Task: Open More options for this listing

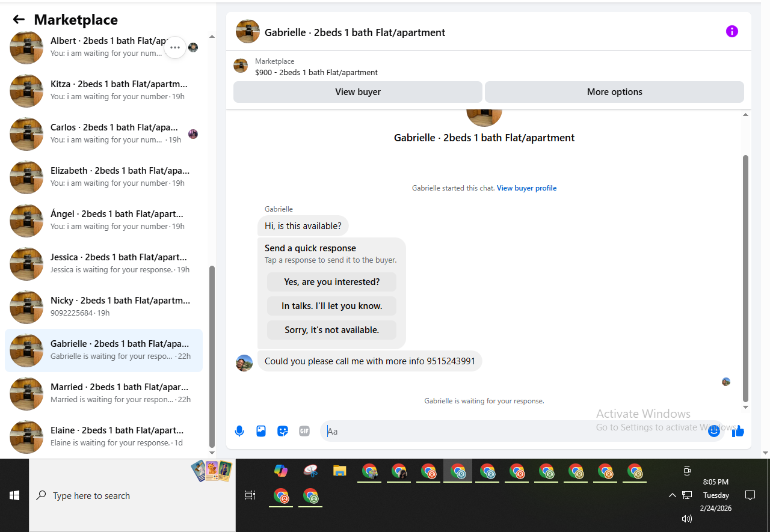Action: click(x=614, y=92)
